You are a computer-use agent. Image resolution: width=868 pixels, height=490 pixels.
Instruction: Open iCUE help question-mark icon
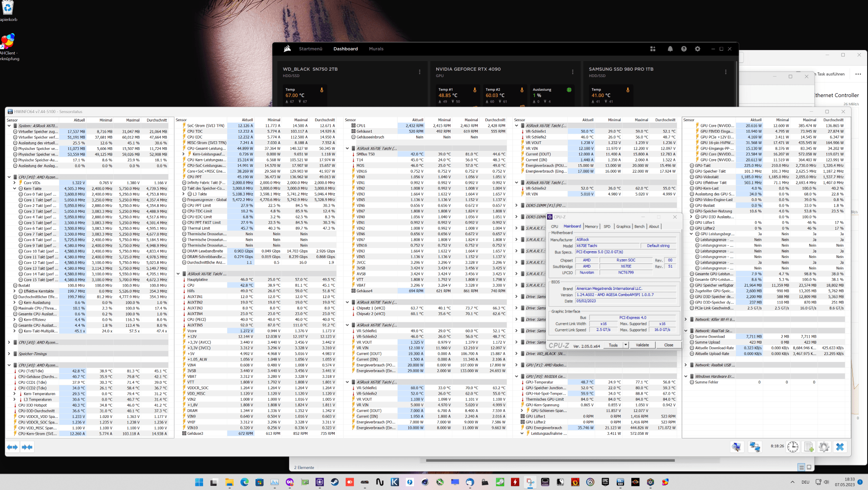pos(684,49)
